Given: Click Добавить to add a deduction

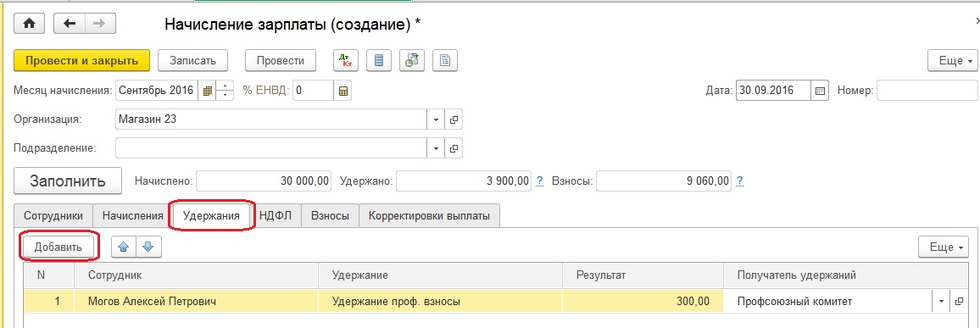Looking at the screenshot, I should pyautogui.click(x=58, y=247).
